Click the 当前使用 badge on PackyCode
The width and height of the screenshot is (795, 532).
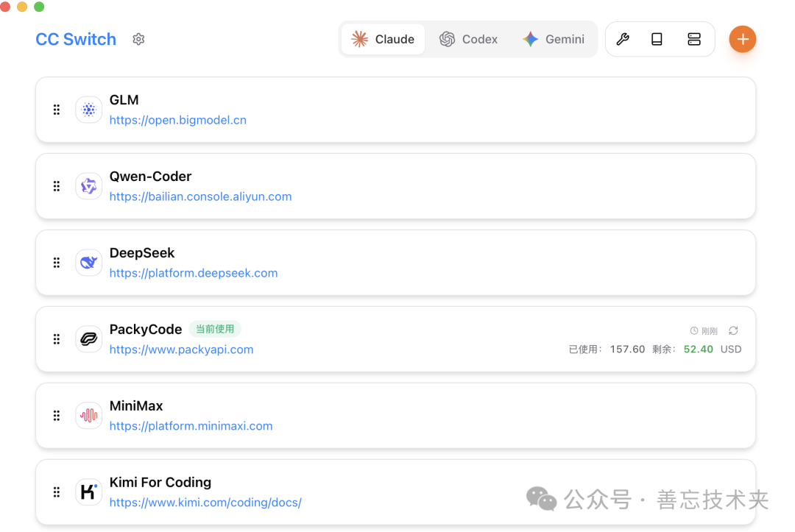coord(215,329)
